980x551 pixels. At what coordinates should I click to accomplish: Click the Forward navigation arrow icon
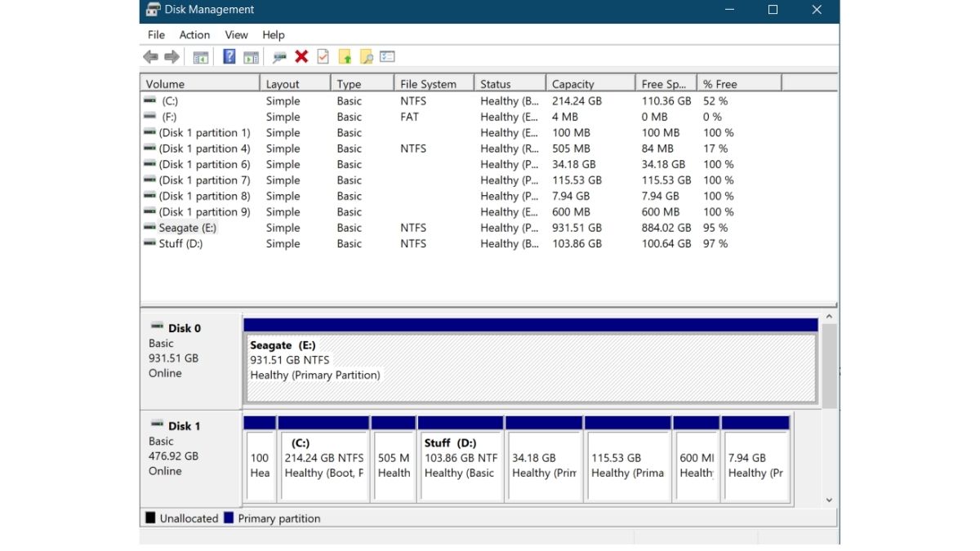tap(171, 56)
